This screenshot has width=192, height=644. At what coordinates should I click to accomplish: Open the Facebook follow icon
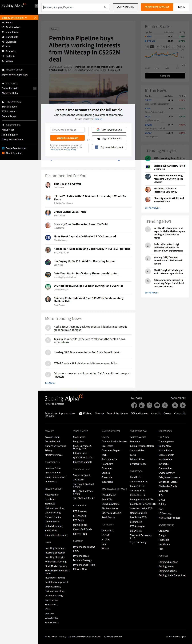(x=134, y=405)
